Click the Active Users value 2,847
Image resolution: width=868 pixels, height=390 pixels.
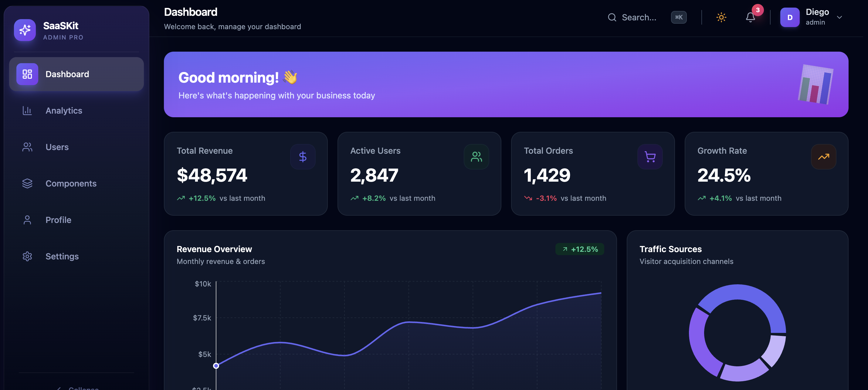[x=374, y=176]
